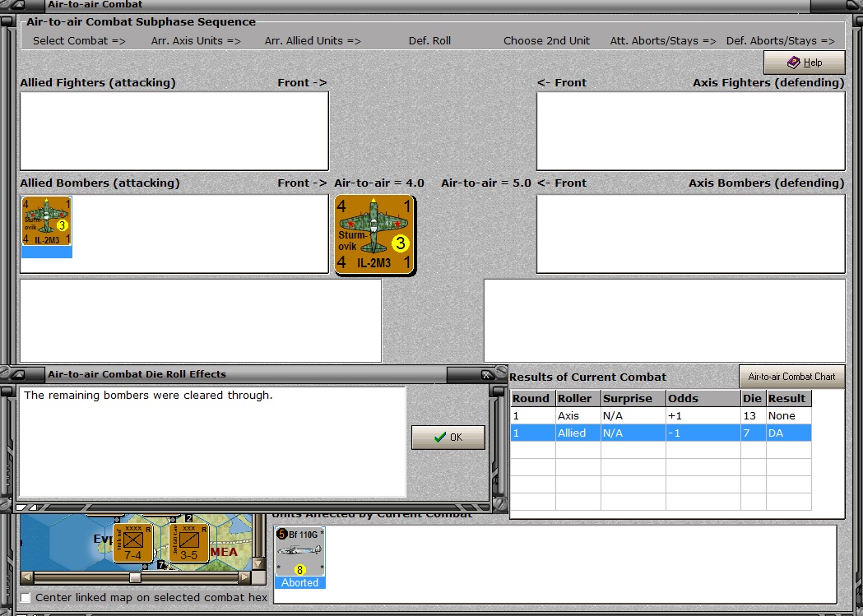Click the Axis Fighters defending box
Viewport: 863px width, 616px height.
pos(691,131)
